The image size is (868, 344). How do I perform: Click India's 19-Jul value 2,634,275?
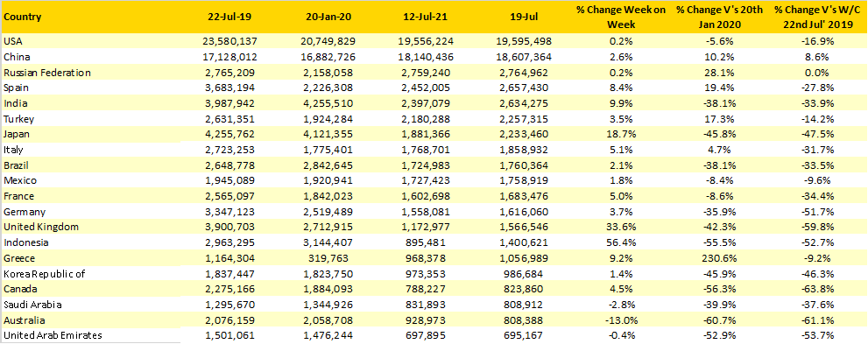[x=523, y=103]
